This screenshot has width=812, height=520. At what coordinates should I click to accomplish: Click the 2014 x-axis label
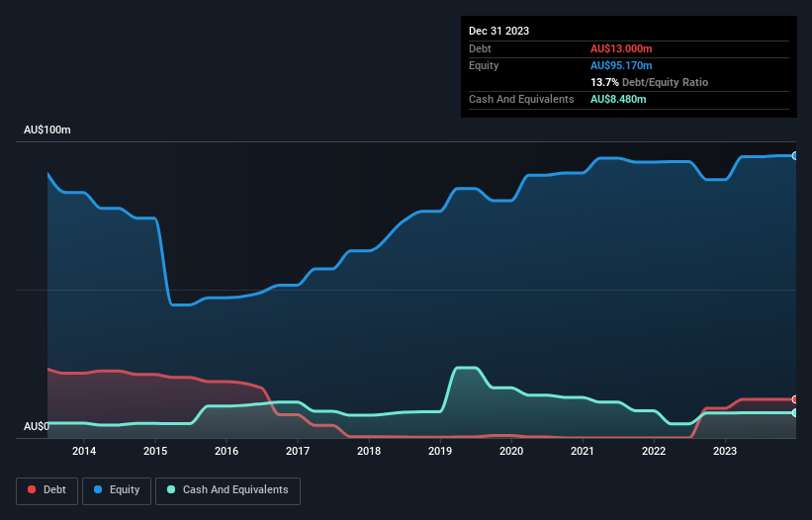click(x=84, y=451)
